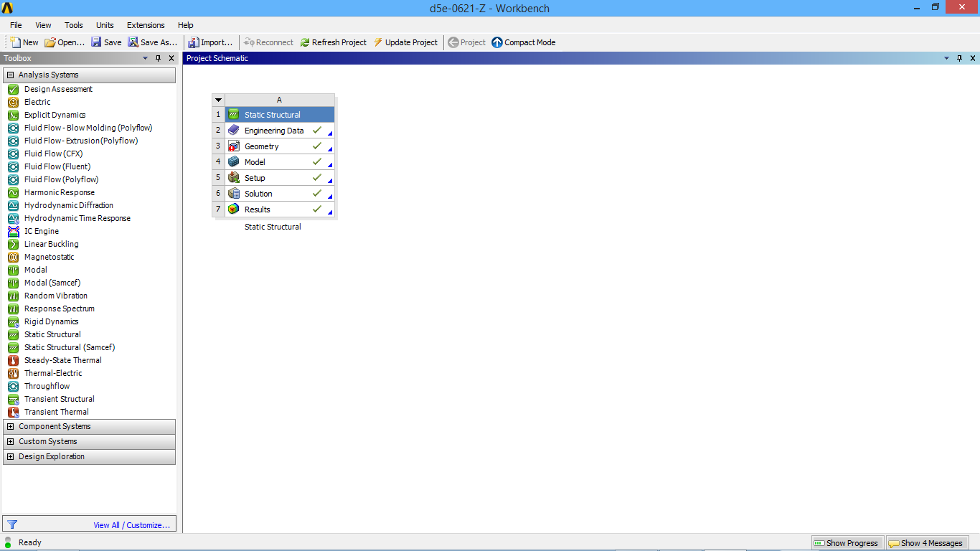The width and height of the screenshot is (980, 551).
Task: Select the Magnetostatic system icon
Action: coord(13,257)
